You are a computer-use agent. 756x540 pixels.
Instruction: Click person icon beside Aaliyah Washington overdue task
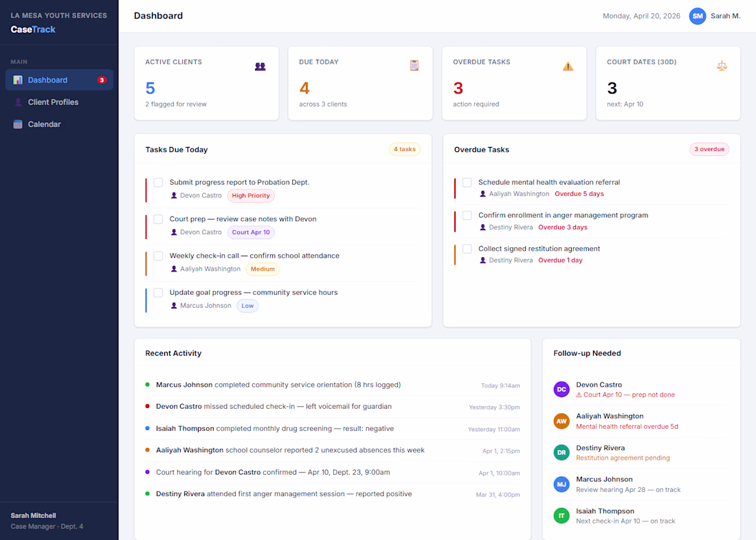point(482,194)
